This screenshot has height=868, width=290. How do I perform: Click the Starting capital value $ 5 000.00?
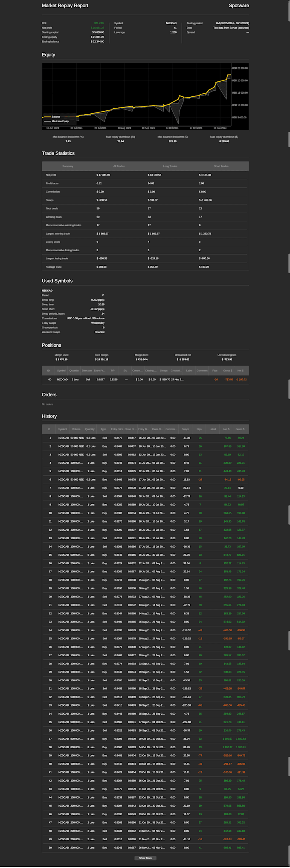pyautogui.click(x=98, y=32)
